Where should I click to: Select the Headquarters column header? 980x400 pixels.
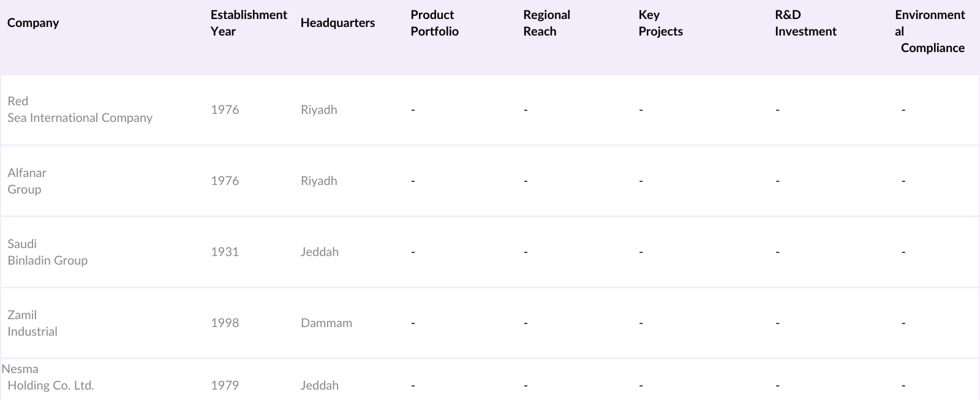point(337,23)
